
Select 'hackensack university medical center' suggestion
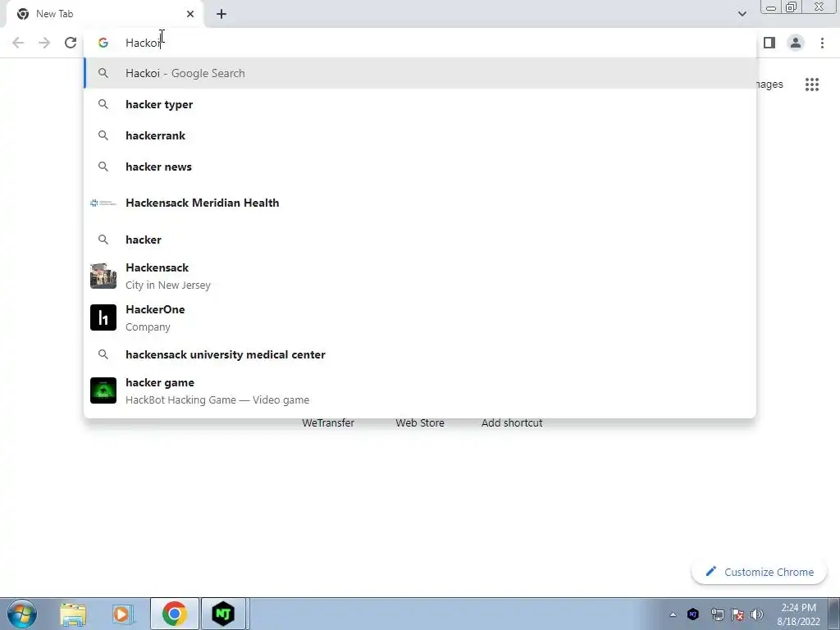[x=420, y=354]
